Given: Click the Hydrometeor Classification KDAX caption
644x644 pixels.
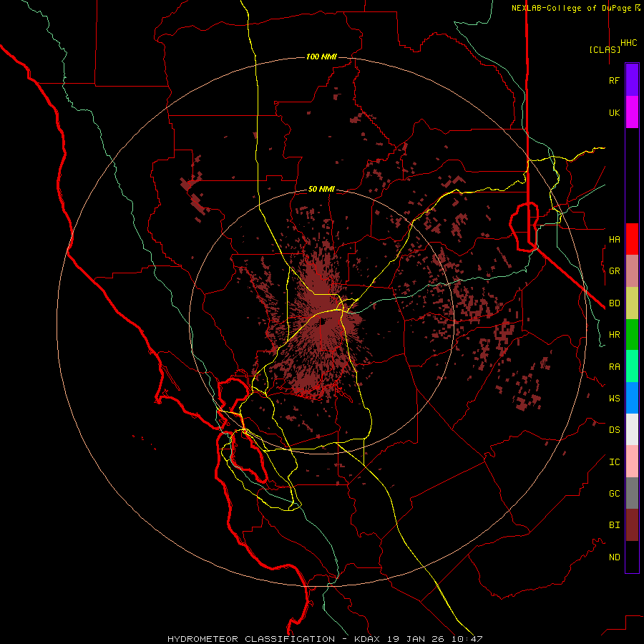Looking at the screenshot, I should [325, 639].
